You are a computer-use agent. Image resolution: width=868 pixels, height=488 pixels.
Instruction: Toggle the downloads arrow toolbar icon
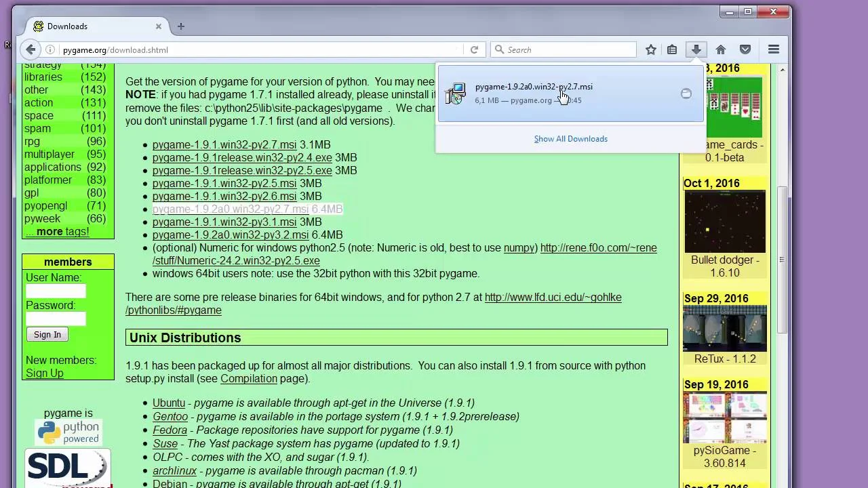click(696, 49)
